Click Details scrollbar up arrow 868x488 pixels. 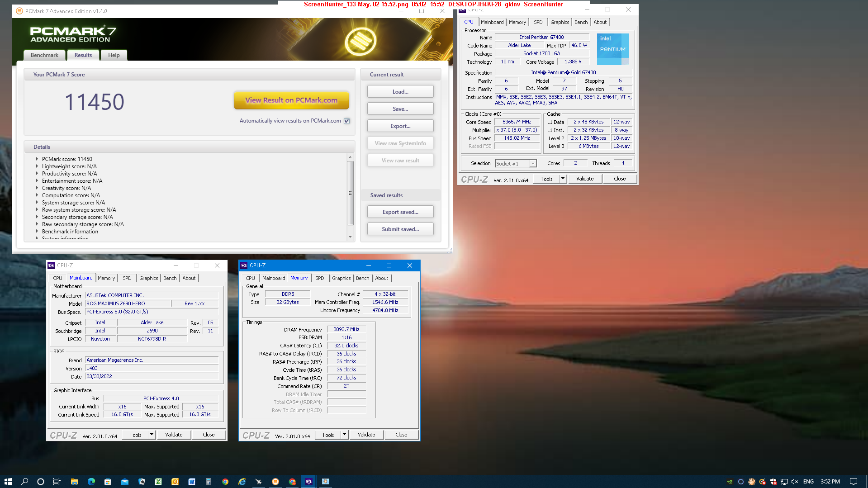pyautogui.click(x=350, y=156)
